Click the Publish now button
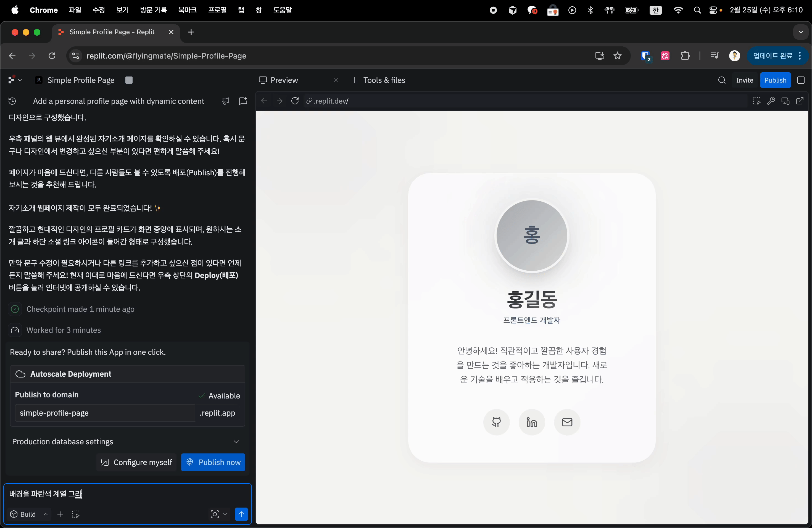812x528 pixels. point(213,462)
